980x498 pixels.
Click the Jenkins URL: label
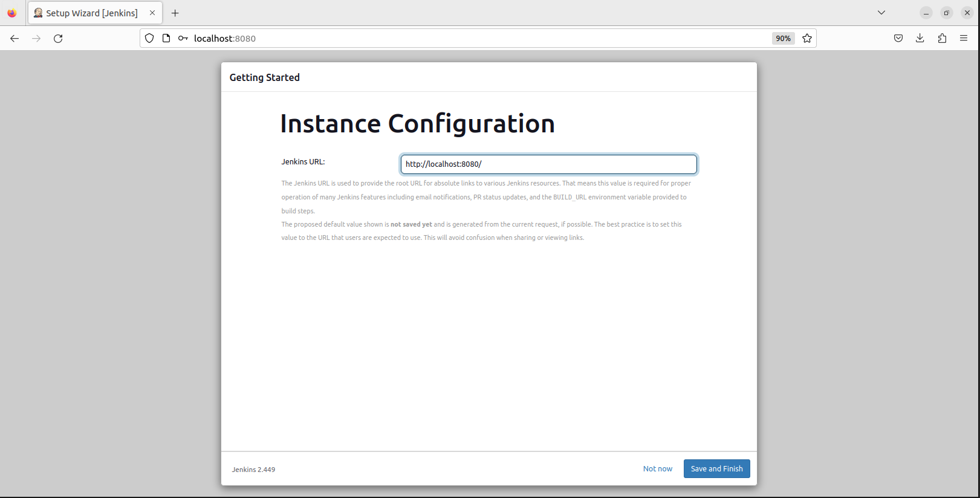tap(303, 162)
